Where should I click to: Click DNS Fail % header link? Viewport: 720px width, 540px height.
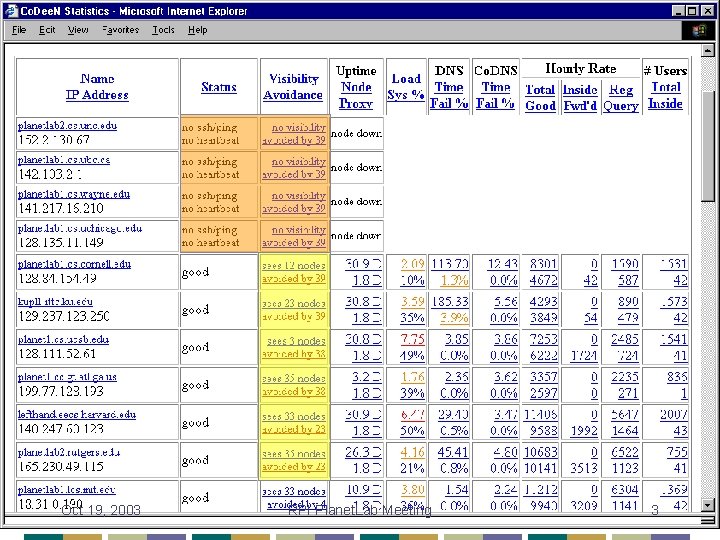[449, 103]
